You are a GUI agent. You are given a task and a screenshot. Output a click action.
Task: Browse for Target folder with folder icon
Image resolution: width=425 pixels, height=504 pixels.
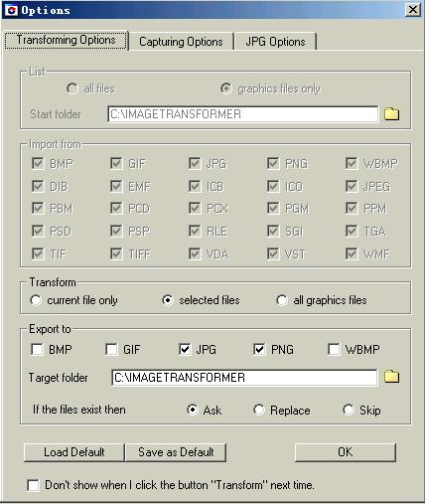(391, 377)
